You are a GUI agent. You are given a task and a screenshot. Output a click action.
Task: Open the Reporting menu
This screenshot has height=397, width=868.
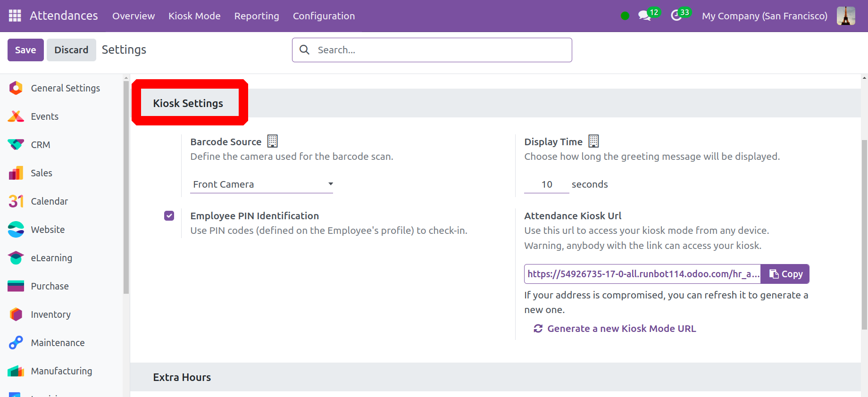coord(257,16)
